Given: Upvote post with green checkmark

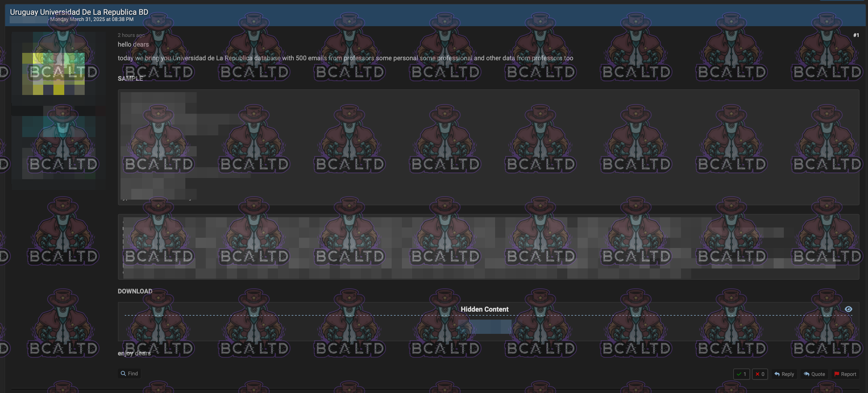Looking at the screenshot, I should [x=741, y=374].
